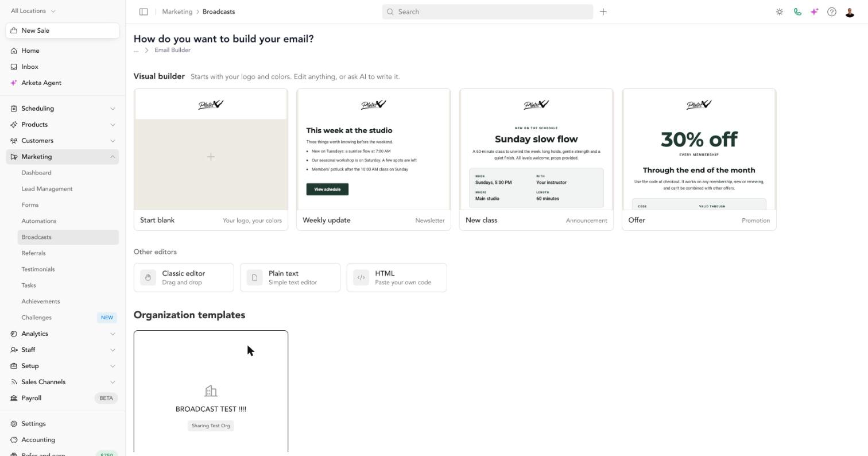Click the Customers people icon
The height and width of the screenshot is (456, 868).
point(14,141)
